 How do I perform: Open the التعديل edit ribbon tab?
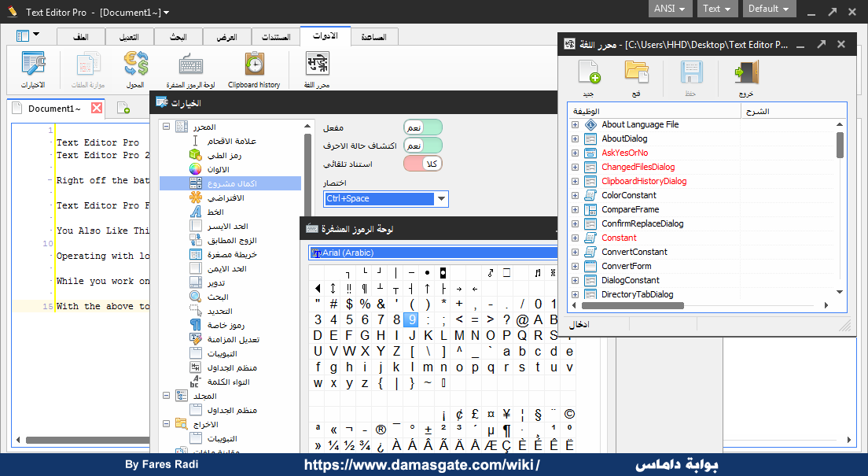tap(129, 36)
